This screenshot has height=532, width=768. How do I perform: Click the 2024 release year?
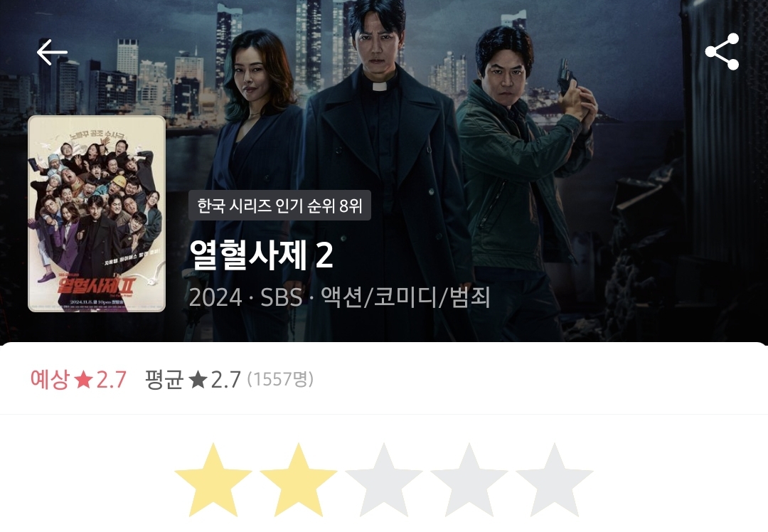[215, 297]
